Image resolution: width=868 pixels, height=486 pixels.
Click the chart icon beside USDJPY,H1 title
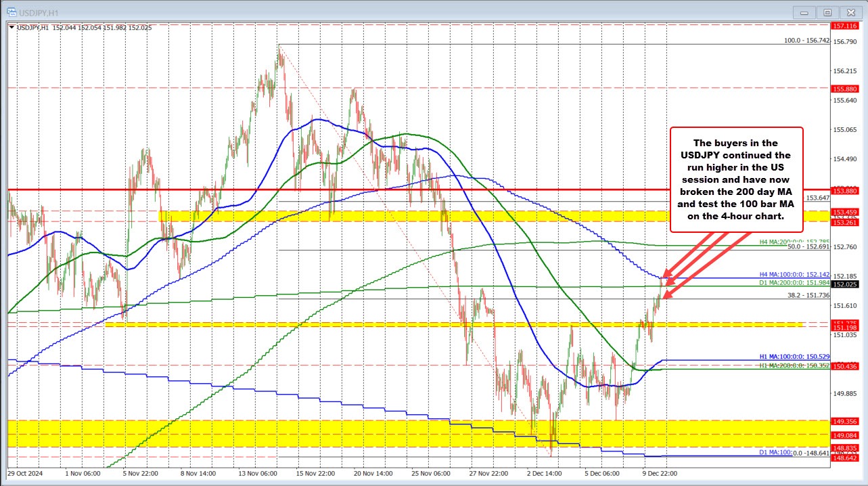point(13,12)
